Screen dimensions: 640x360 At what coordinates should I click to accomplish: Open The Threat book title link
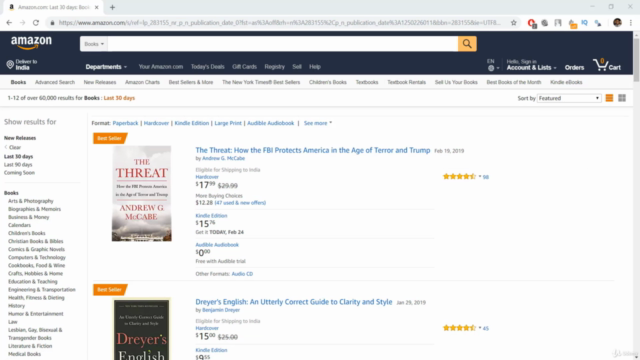click(313, 150)
